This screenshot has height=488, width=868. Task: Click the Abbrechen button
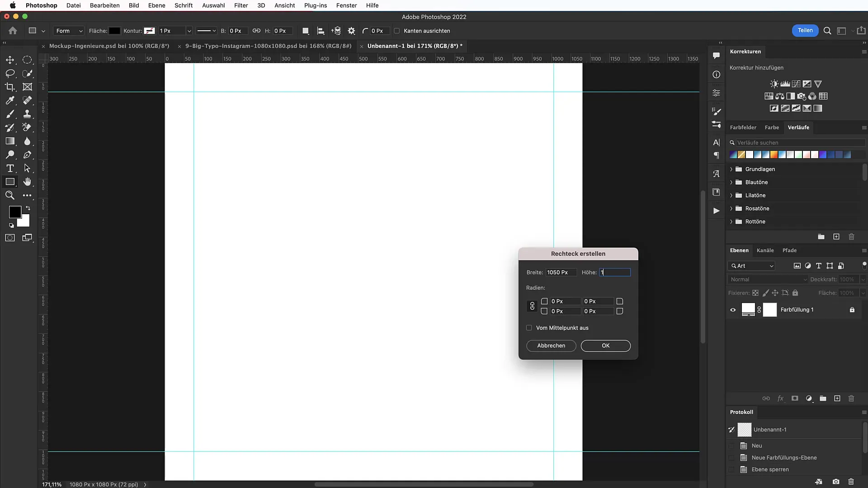pos(551,346)
